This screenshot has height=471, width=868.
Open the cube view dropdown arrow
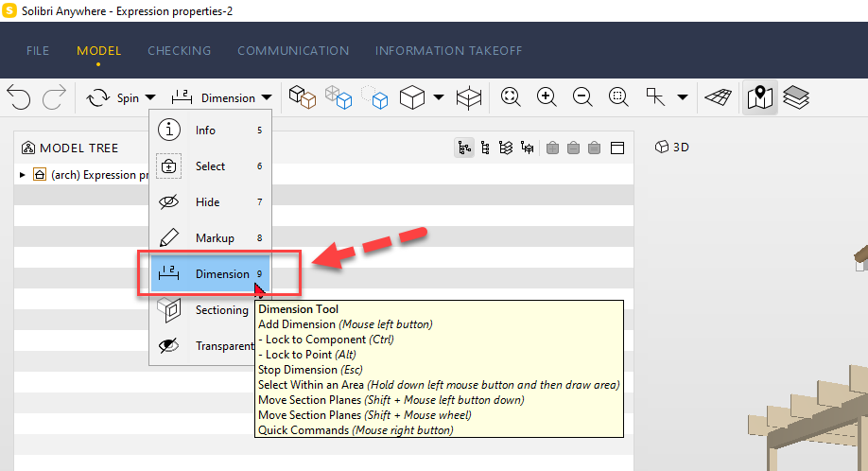tap(439, 98)
